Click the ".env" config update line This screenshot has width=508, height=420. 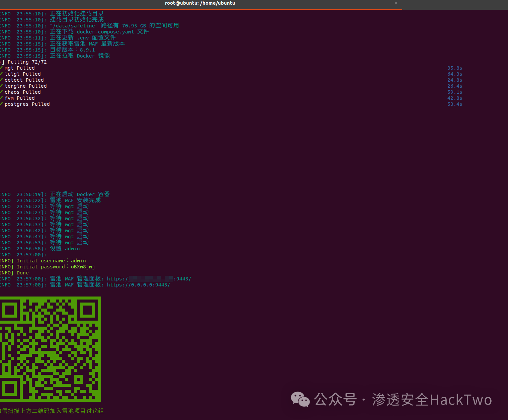coord(58,38)
